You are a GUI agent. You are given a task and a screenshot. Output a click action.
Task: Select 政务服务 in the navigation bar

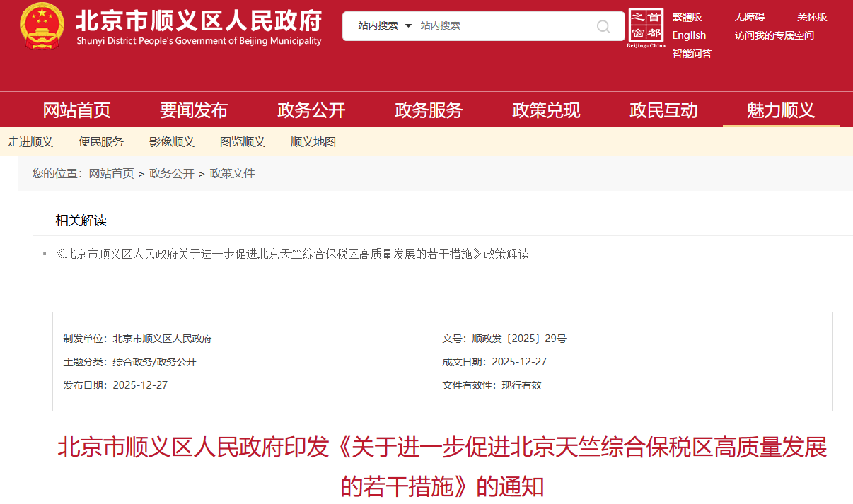[429, 110]
